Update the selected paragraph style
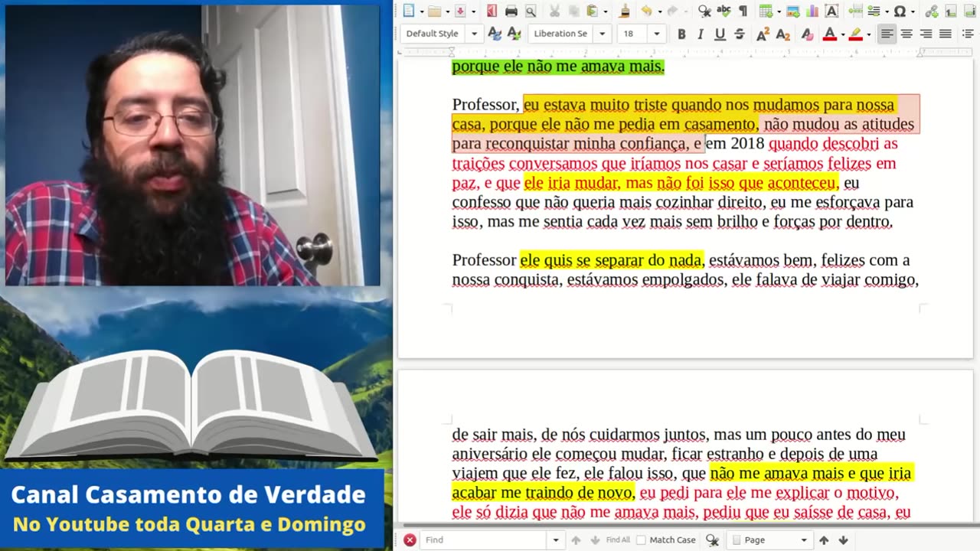This screenshot has width=980, height=551. pyautogui.click(x=495, y=34)
